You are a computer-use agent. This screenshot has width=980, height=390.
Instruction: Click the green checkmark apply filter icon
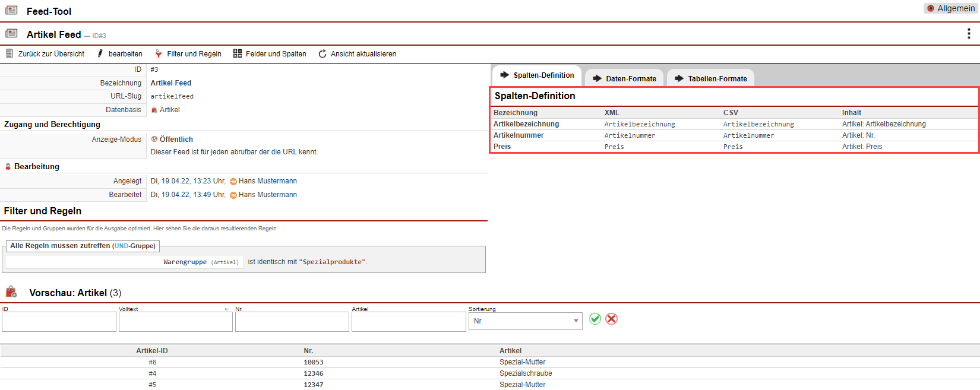595,319
